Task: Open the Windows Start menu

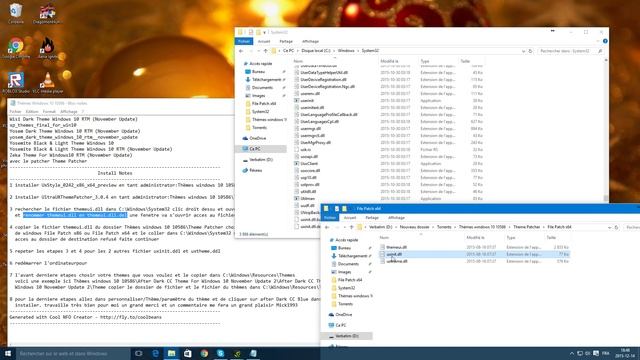Action: pos(7,353)
